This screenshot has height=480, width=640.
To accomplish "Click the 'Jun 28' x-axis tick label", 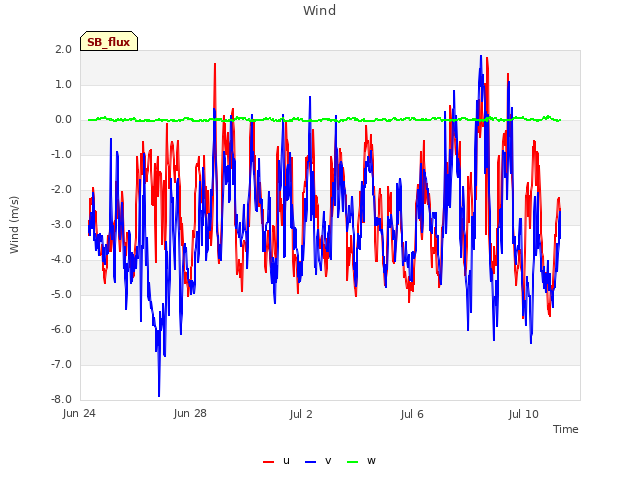I will (190, 414).
